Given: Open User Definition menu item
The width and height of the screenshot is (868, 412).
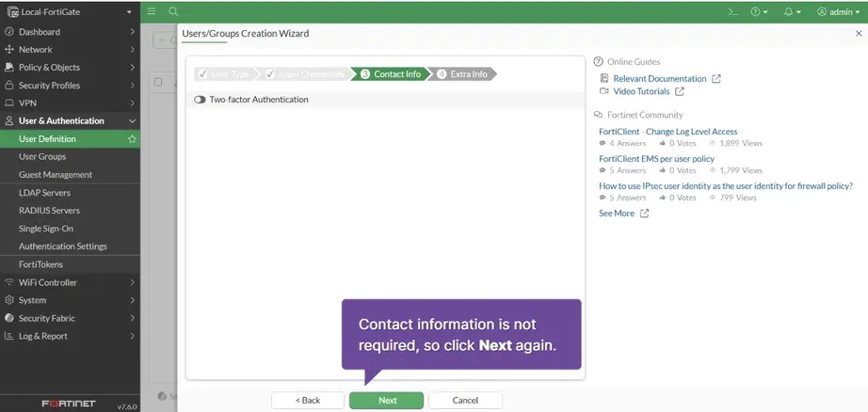Looking at the screenshot, I should pos(70,139).
